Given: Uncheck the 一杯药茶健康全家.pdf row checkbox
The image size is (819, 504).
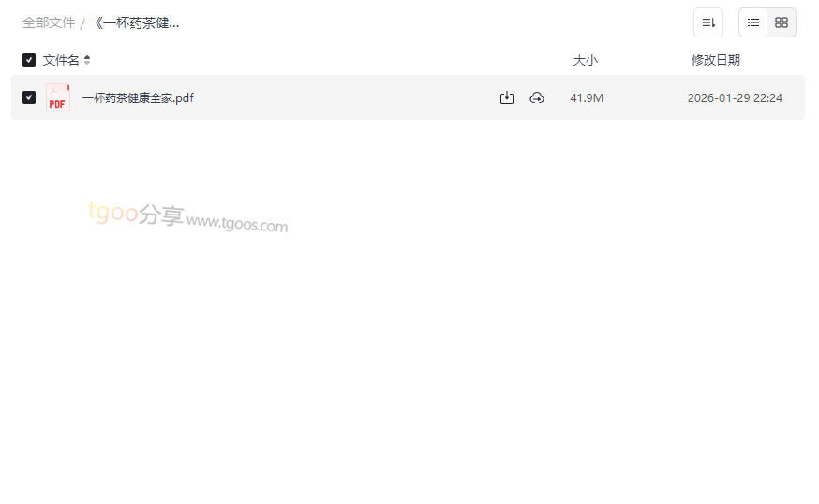Looking at the screenshot, I should [29, 97].
